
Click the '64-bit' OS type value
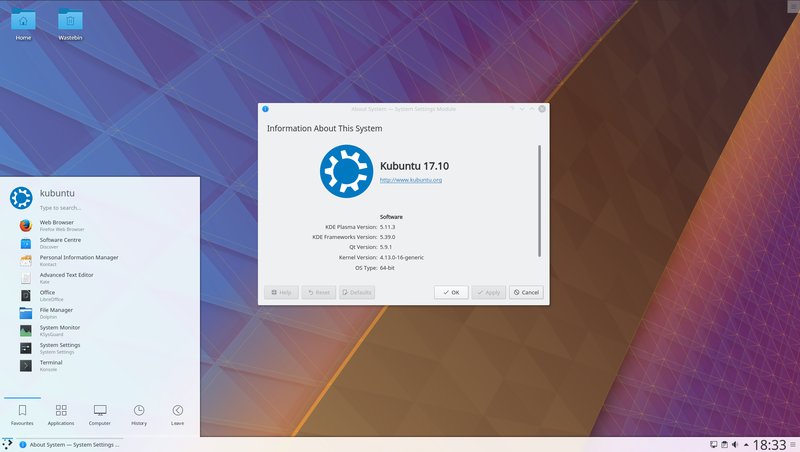tap(387, 268)
